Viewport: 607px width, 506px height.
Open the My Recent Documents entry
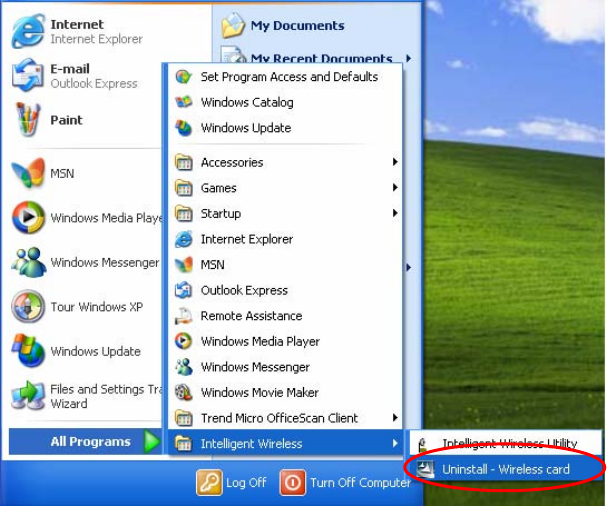(317, 56)
